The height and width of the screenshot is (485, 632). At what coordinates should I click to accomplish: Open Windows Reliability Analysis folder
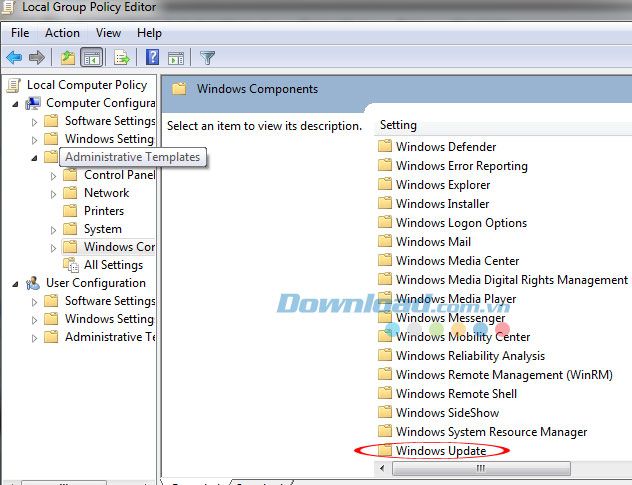[x=470, y=356]
